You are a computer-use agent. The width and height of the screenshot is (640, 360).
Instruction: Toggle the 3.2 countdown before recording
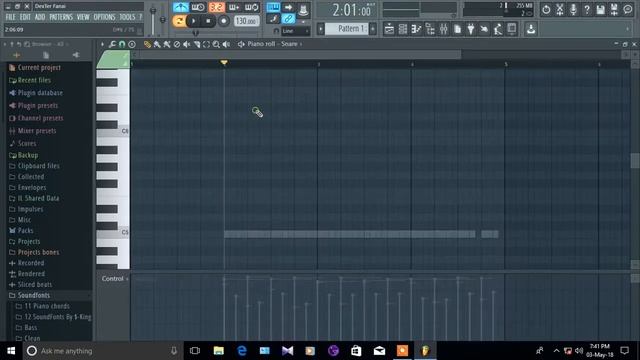pos(216,7)
